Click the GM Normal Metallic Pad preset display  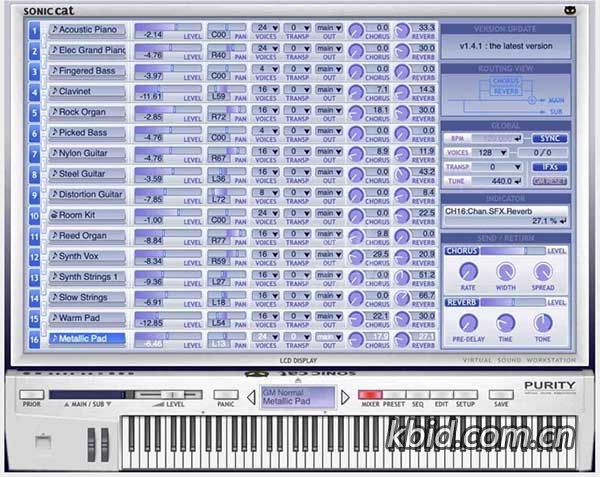[x=298, y=397]
